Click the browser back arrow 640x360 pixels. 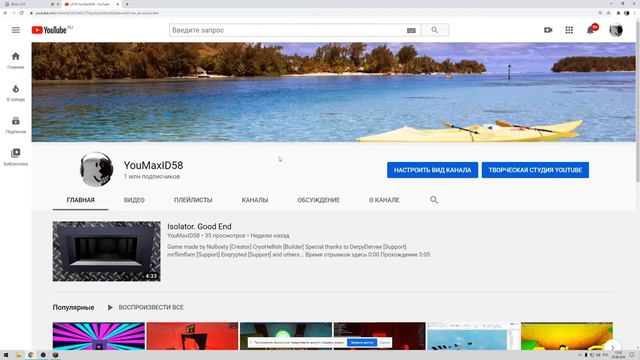pyautogui.click(x=5, y=13)
